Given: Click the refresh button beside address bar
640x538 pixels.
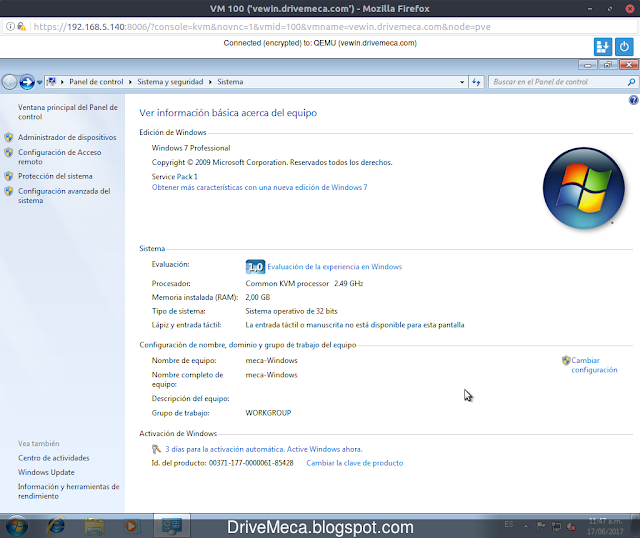Looking at the screenshot, I should (476, 82).
